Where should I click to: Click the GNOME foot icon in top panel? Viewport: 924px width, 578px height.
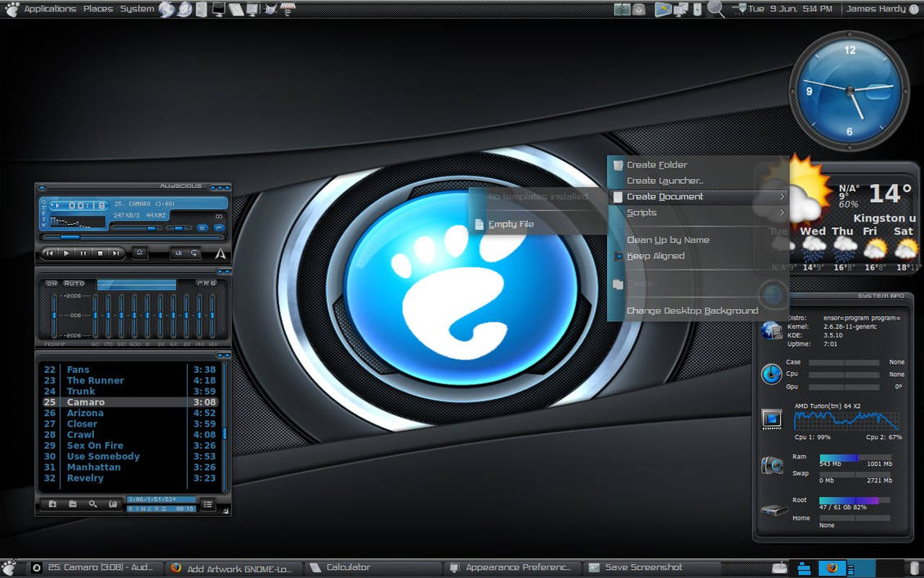coord(11,9)
